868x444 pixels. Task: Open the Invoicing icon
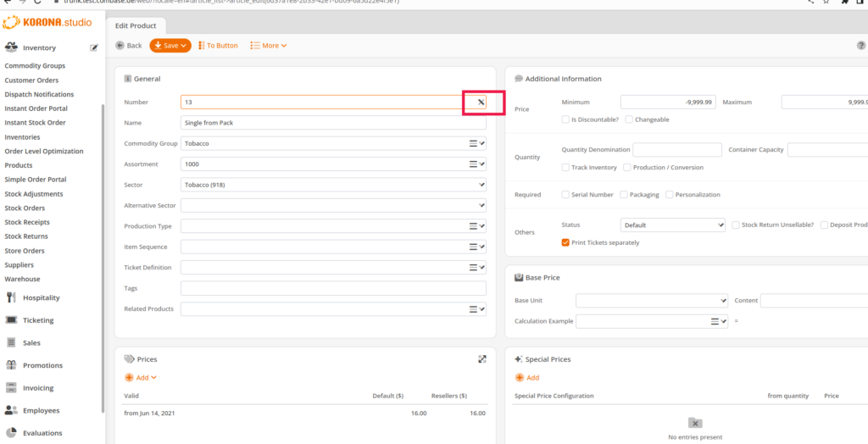pos(11,387)
